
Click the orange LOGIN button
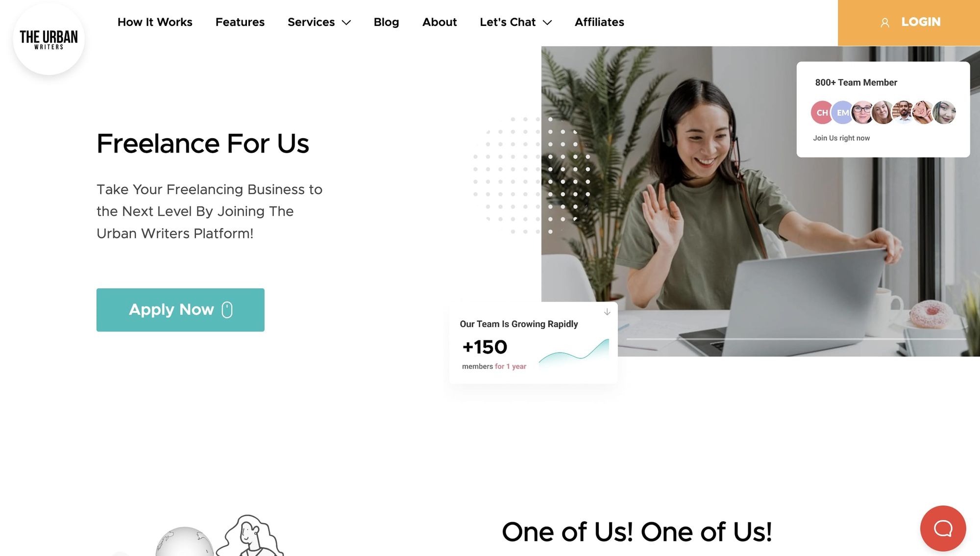(909, 23)
